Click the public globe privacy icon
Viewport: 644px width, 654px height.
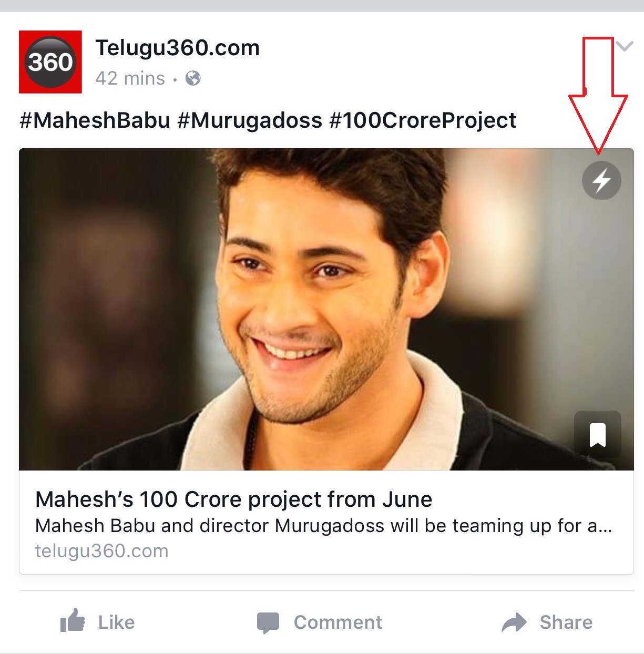pos(193,78)
